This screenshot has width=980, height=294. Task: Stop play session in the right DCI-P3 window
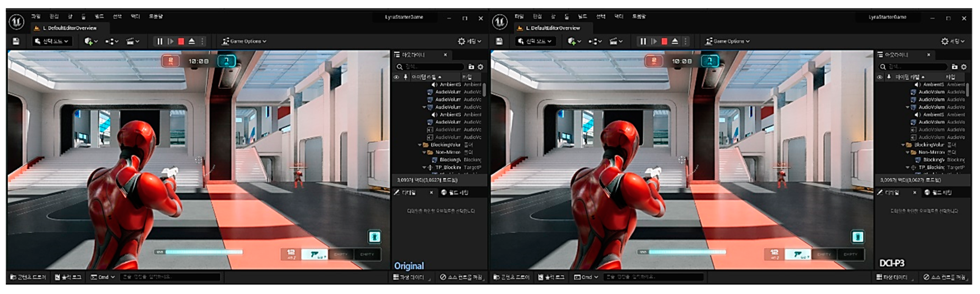point(664,41)
